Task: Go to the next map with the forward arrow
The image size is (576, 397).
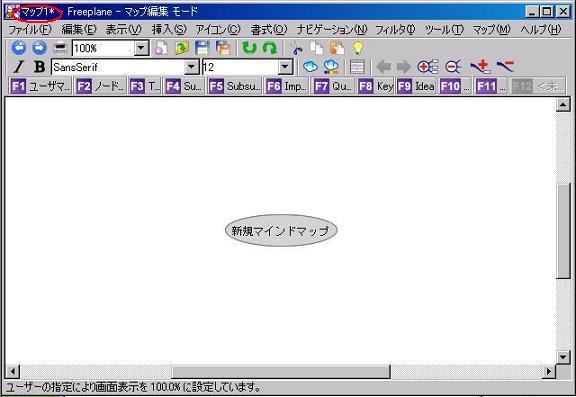Action: (x=39, y=48)
